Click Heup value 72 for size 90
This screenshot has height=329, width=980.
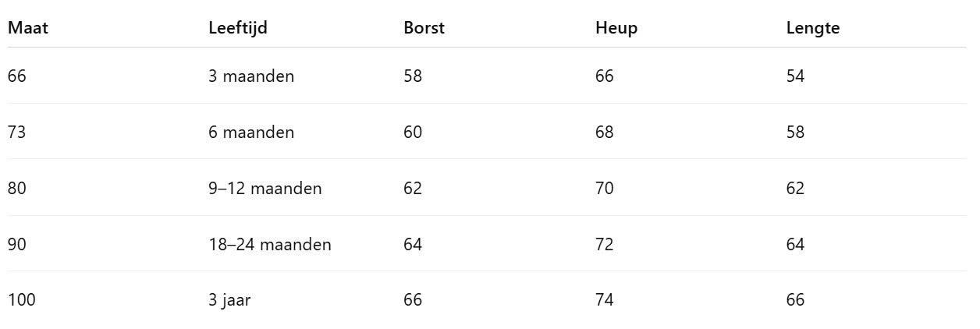click(x=604, y=245)
